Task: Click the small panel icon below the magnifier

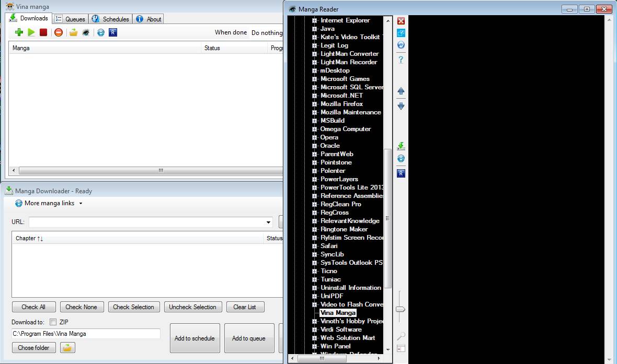Action: [401, 348]
